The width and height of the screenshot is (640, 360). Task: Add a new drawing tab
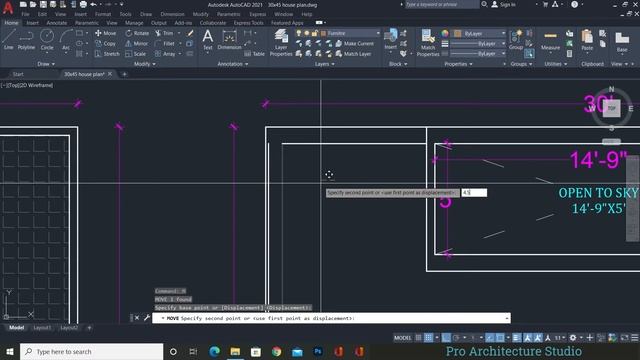[x=124, y=74]
